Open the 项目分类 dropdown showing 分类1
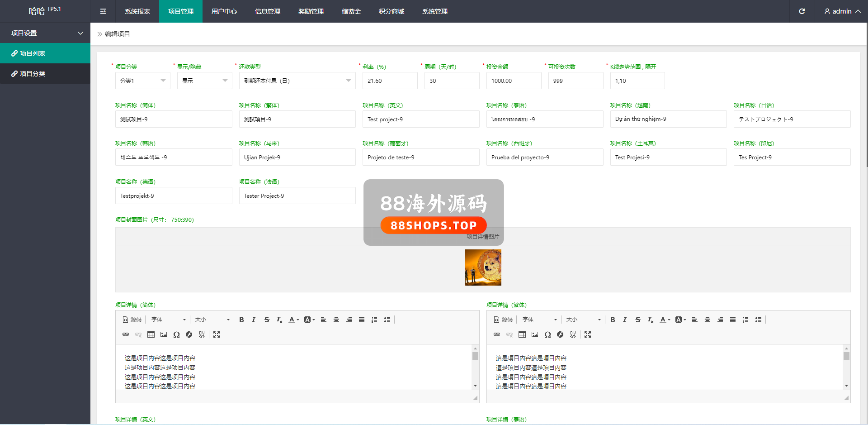The width and height of the screenshot is (868, 425). [x=142, y=81]
